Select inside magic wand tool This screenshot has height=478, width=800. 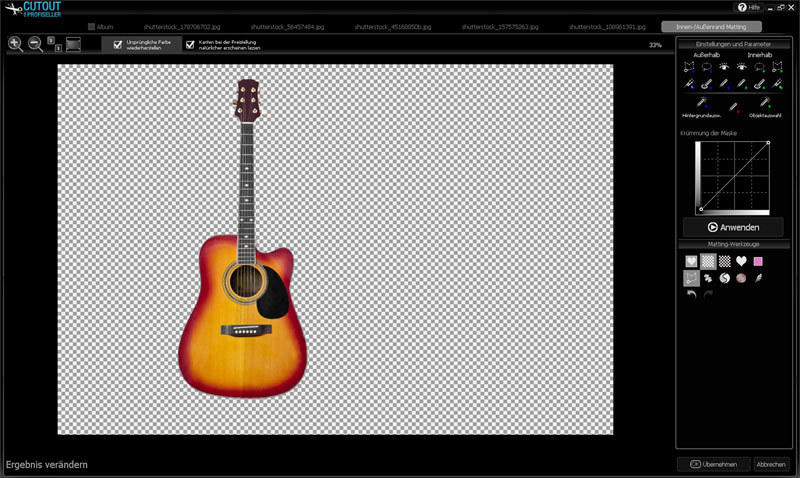[x=777, y=83]
